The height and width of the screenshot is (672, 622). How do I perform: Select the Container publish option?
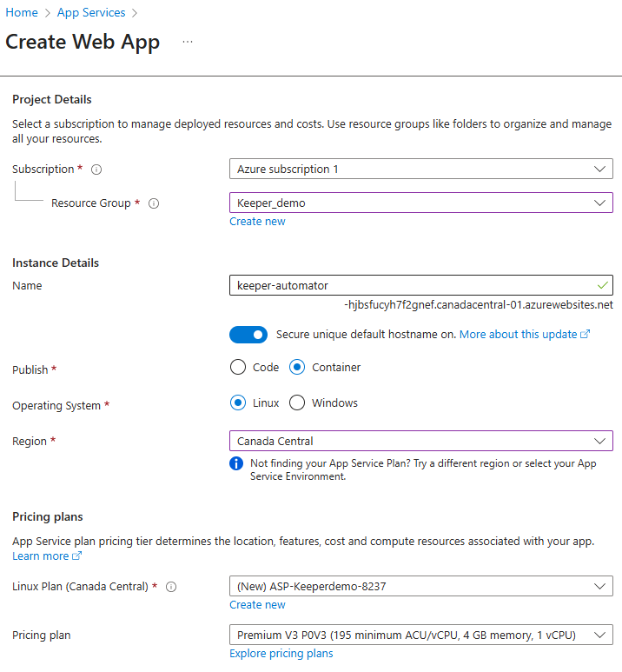tap(297, 367)
